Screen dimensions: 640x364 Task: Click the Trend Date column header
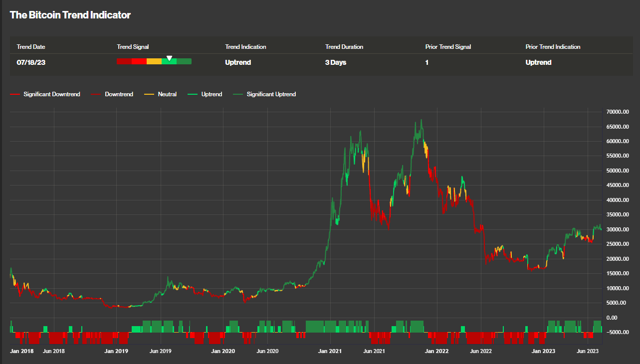(31, 47)
